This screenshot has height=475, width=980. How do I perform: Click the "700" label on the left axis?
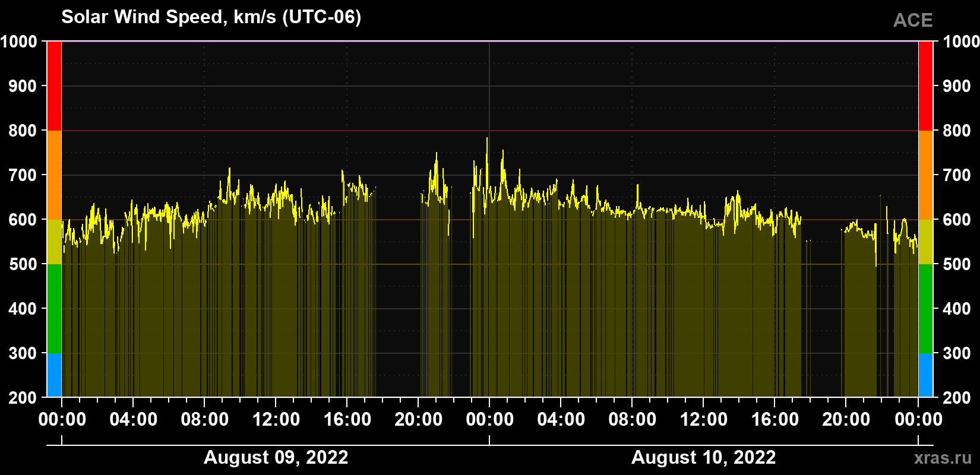(23, 175)
